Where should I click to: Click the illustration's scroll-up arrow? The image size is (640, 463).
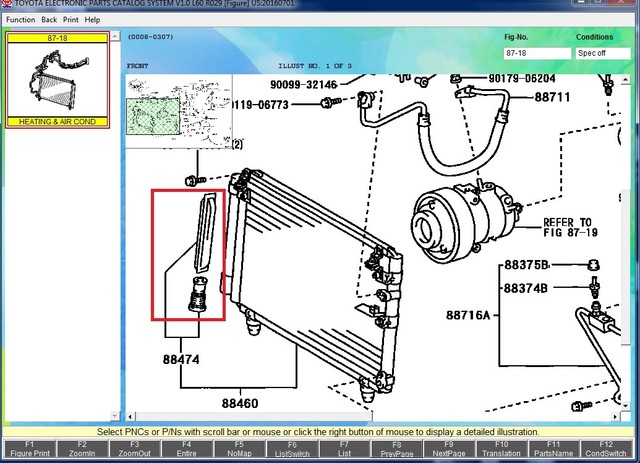626,80
